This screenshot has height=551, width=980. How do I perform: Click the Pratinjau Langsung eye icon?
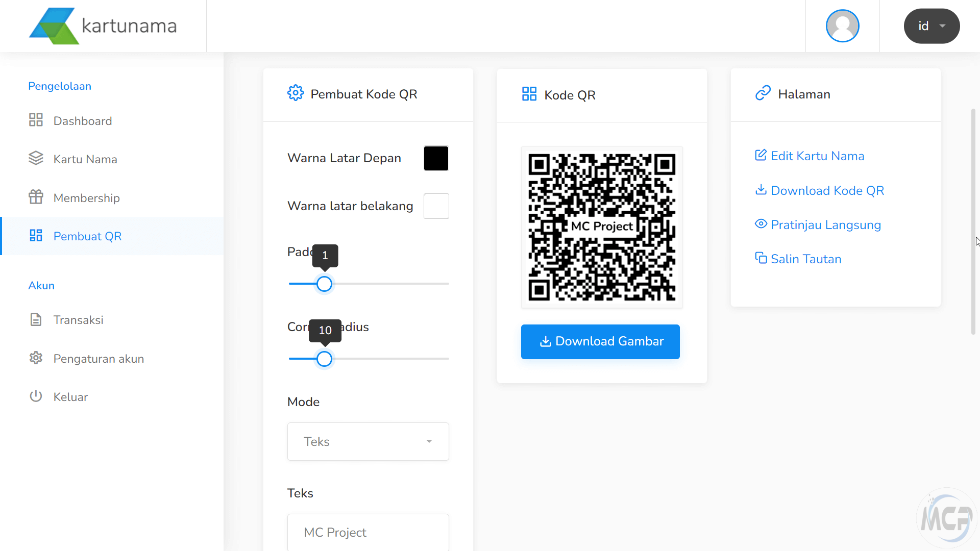point(761,224)
